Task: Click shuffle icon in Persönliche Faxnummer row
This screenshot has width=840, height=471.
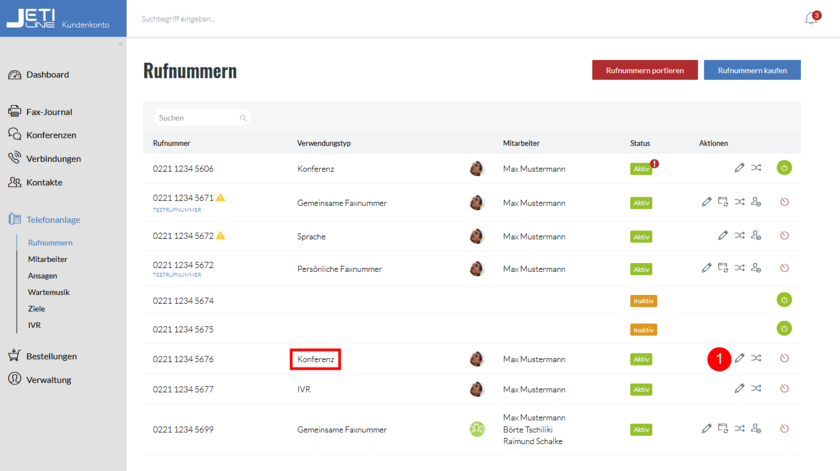Action: coord(739,268)
